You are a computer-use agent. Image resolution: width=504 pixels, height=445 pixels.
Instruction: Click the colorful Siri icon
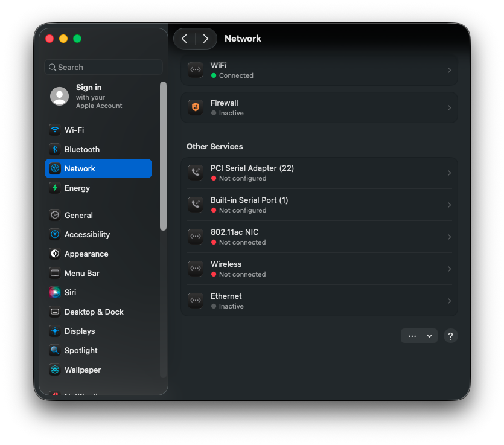click(x=55, y=292)
